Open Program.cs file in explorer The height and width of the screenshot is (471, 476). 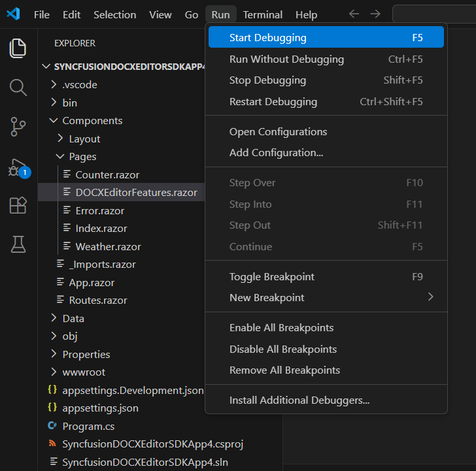tap(88, 426)
